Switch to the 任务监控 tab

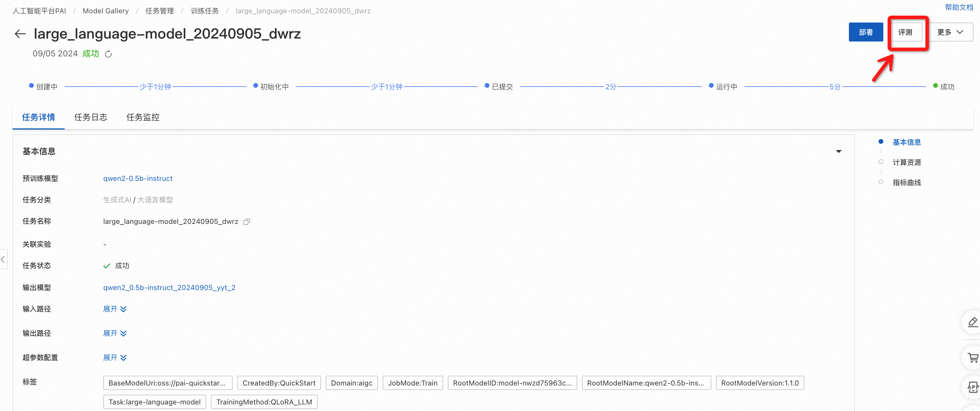point(143,117)
